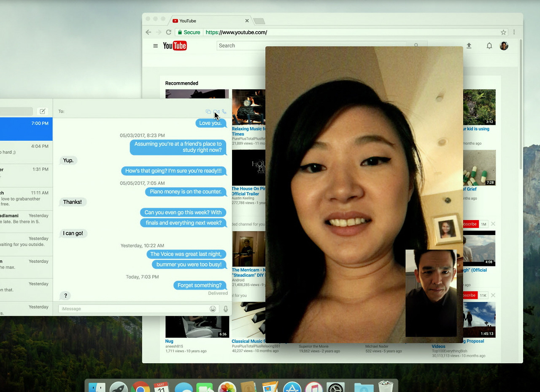The height and width of the screenshot is (392, 540).
Task: Start a FaceTime video call from Messages
Action: 216,112
